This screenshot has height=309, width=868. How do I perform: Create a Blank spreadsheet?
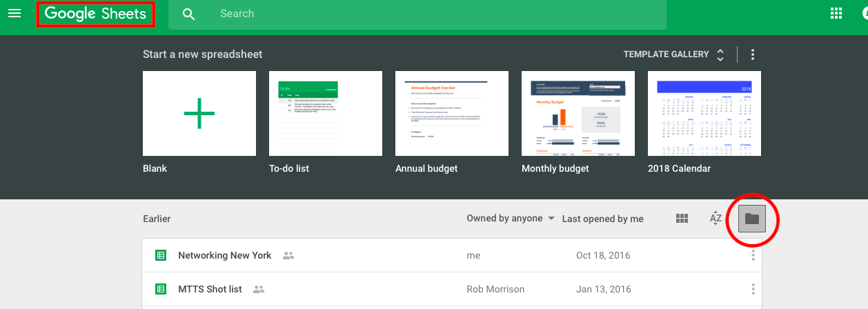(199, 113)
